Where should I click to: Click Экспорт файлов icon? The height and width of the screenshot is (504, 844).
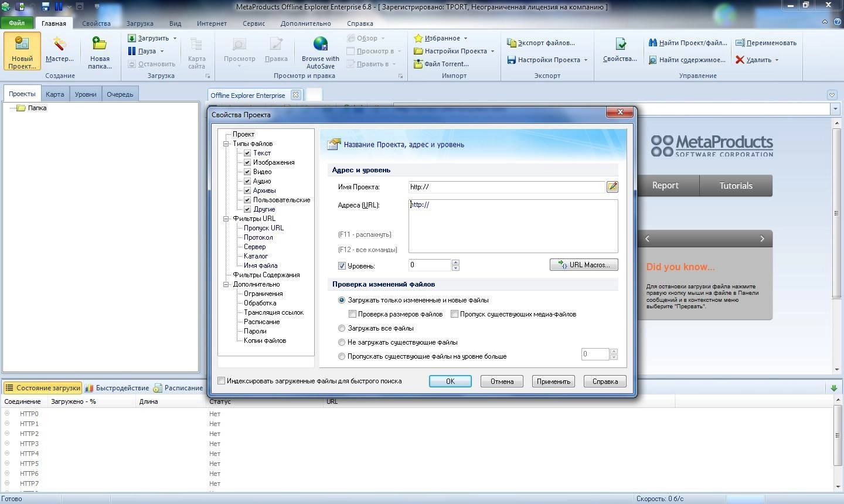[511, 43]
